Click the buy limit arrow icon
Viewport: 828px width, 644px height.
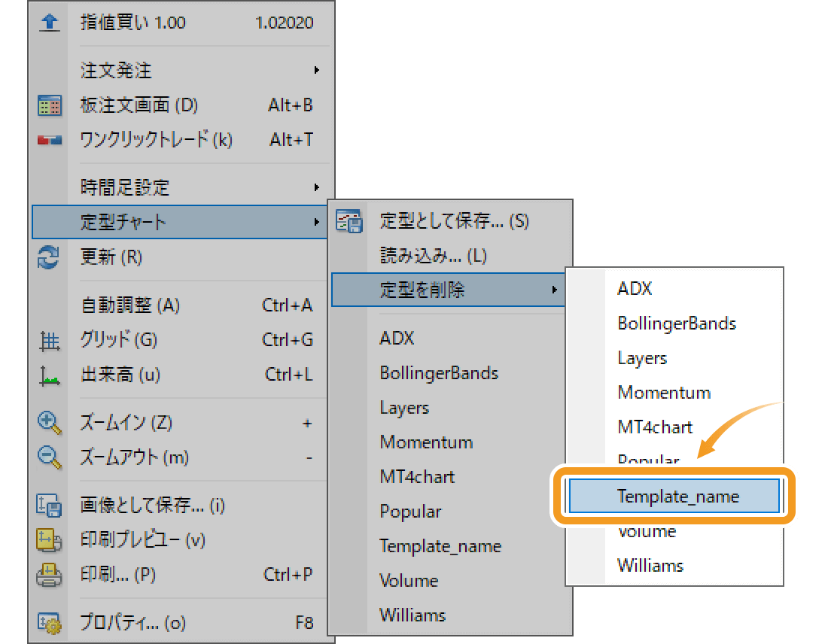coord(50,23)
